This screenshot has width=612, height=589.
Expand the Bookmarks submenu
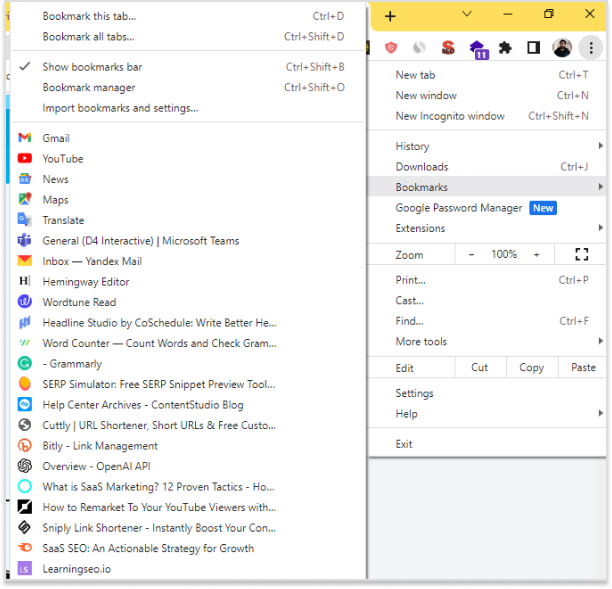click(x=487, y=187)
